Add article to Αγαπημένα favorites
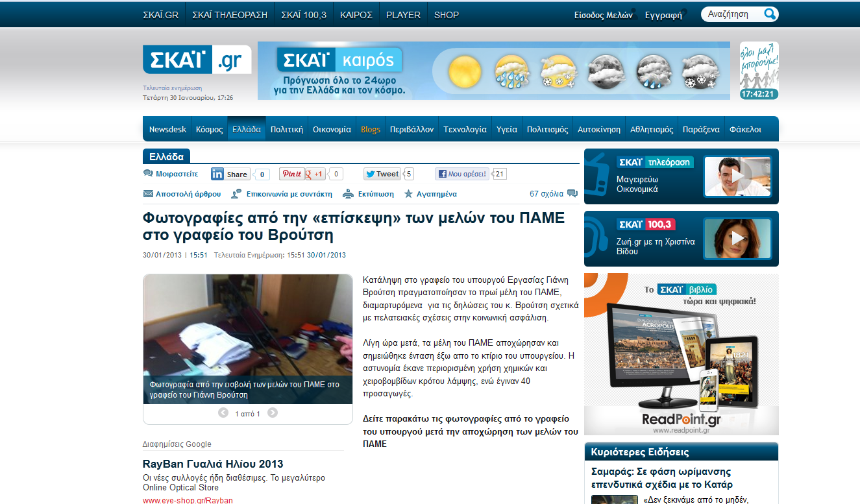Image resolution: width=860 pixels, height=504 pixels. point(430,194)
